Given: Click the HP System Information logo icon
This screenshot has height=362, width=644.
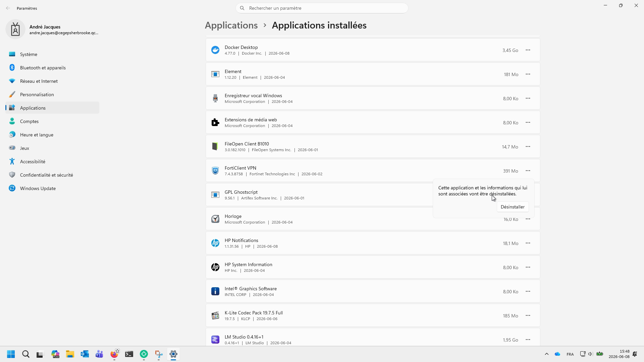Looking at the screenshot, I should 215,267.
